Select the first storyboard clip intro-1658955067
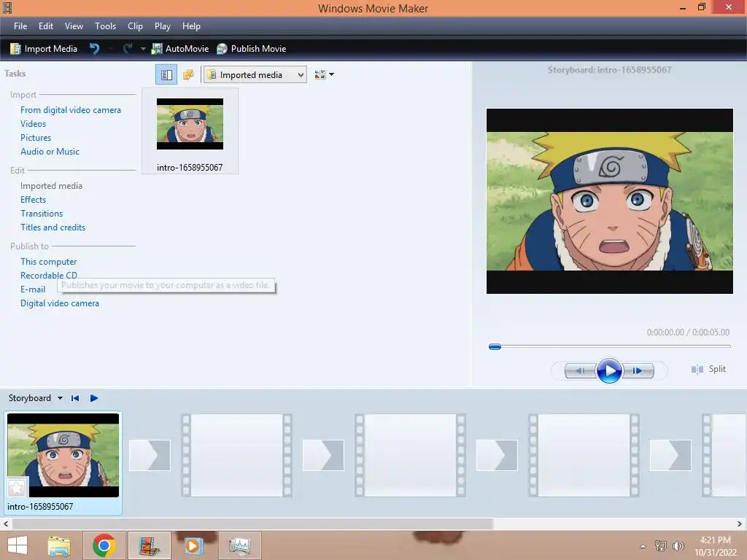This screenshot has width=747, height=560. tap(63, 463)
